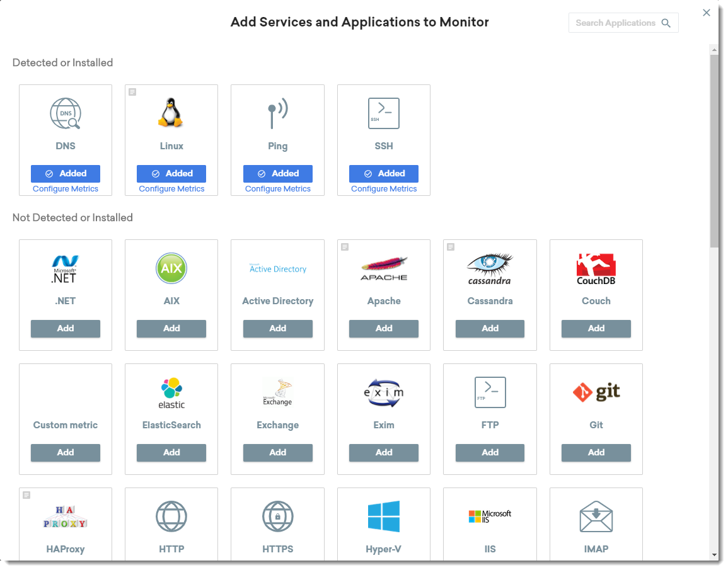Add a Custom metric

(x=66, y=453)
